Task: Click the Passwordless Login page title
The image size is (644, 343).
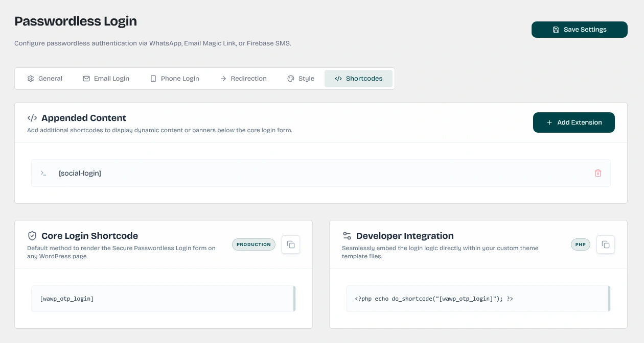Action: pyautogui.click(x=76, y=21)
